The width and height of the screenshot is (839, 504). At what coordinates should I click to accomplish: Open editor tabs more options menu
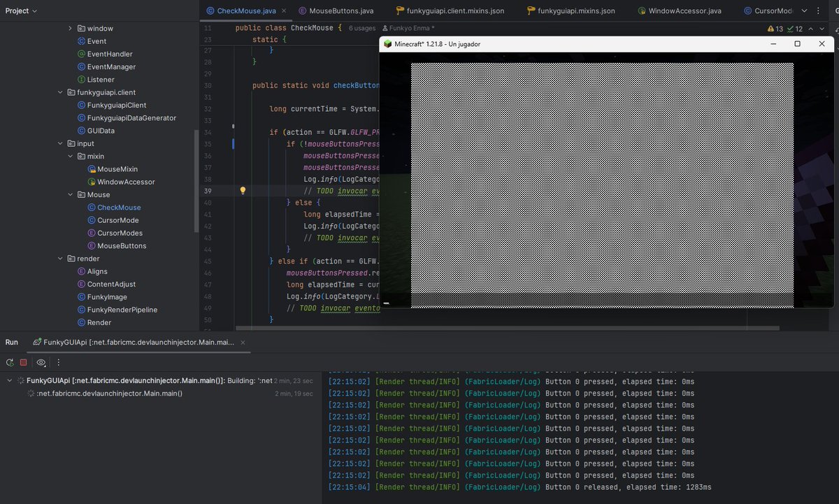820,11
